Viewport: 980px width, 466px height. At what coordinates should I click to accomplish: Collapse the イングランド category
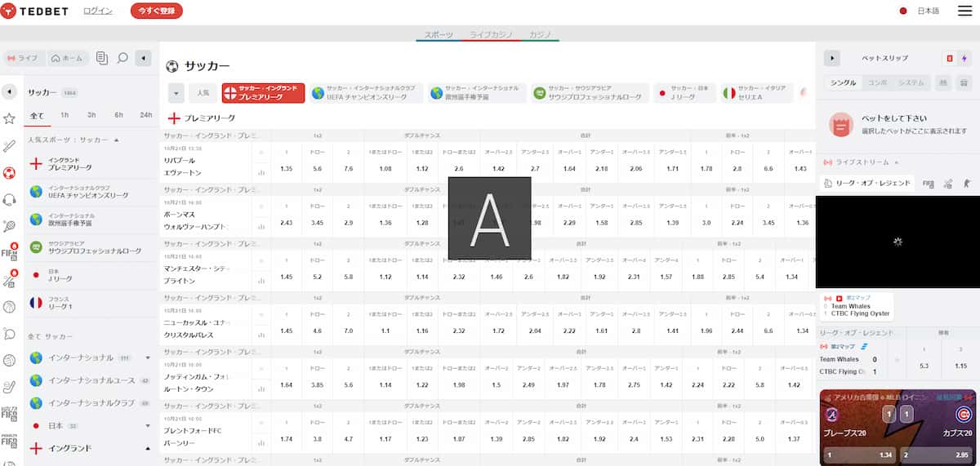coord(148,448)
